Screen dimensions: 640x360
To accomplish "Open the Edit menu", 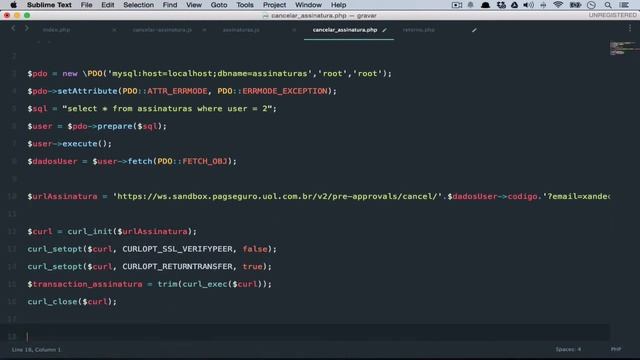I will tap(108, 5).
